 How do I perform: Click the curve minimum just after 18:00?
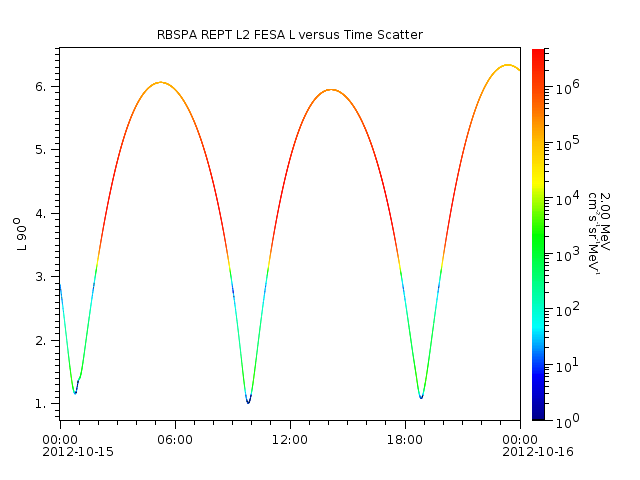[x=421, y=397]
